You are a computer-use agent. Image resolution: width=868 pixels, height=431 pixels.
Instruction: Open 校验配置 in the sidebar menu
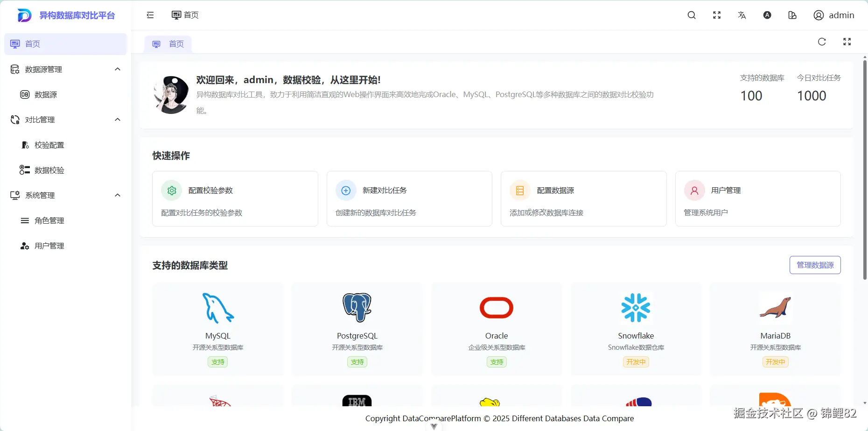point(65,145)
